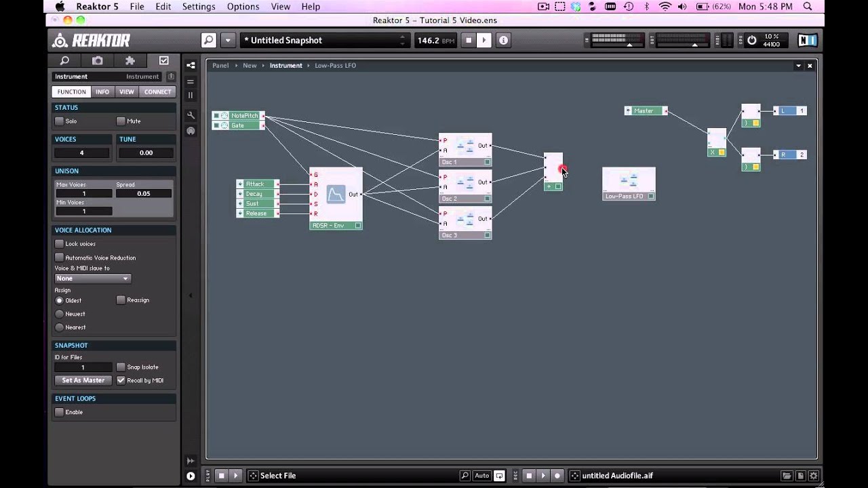Viewport: 868px width, 488px height.
Task: Open the properties checkmark tab
Action: (x=163, y=60)
